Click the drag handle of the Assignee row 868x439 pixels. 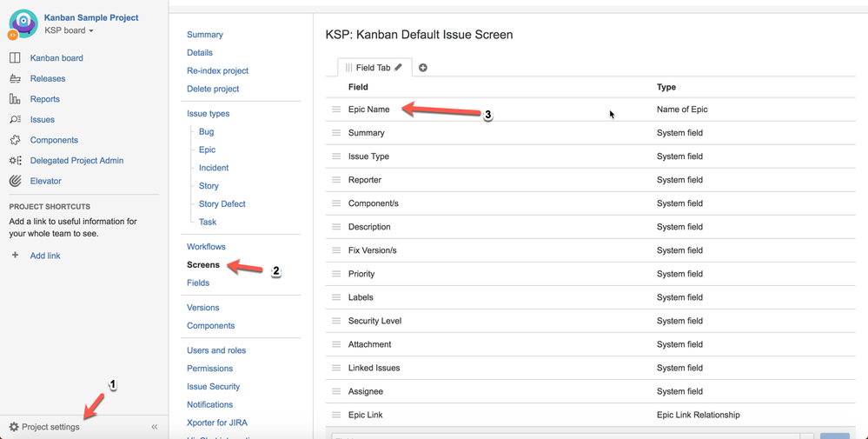336,391
